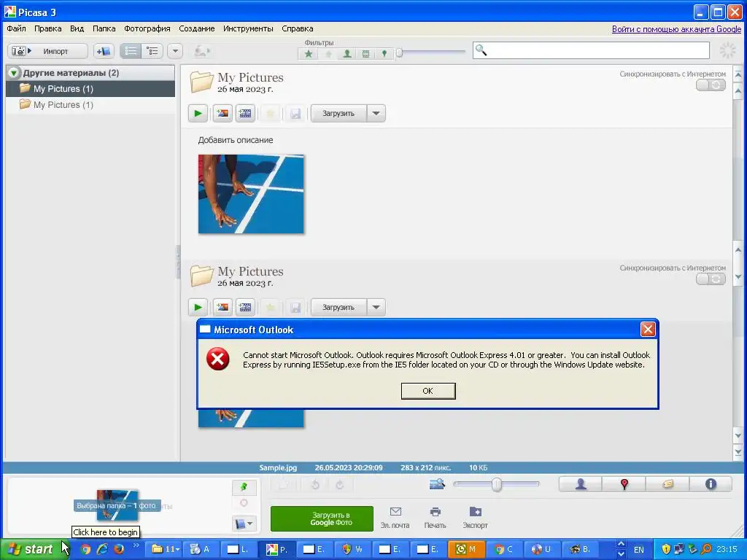Toggle the faces filter
The width and height of the screenshot is (747, 560).
coord(347,54)
